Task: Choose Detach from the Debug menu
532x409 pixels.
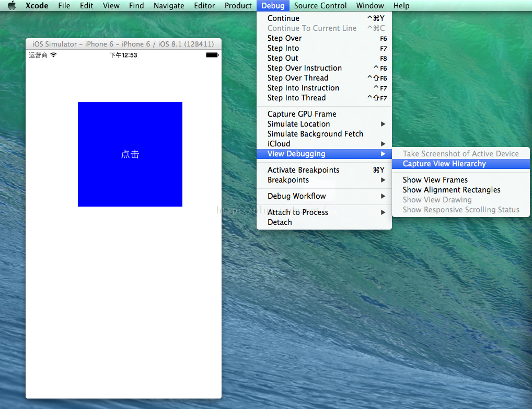Action: [324, 222]
